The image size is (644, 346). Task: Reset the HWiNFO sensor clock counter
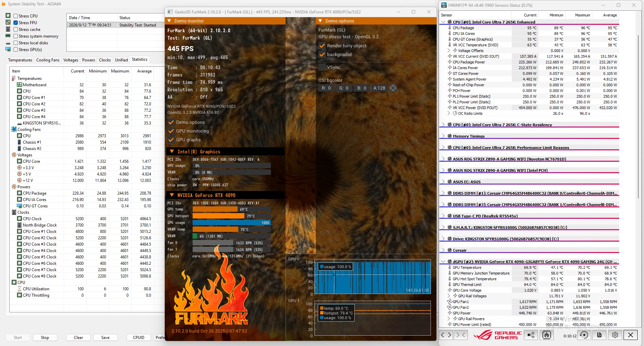click(x=584, y=335)
